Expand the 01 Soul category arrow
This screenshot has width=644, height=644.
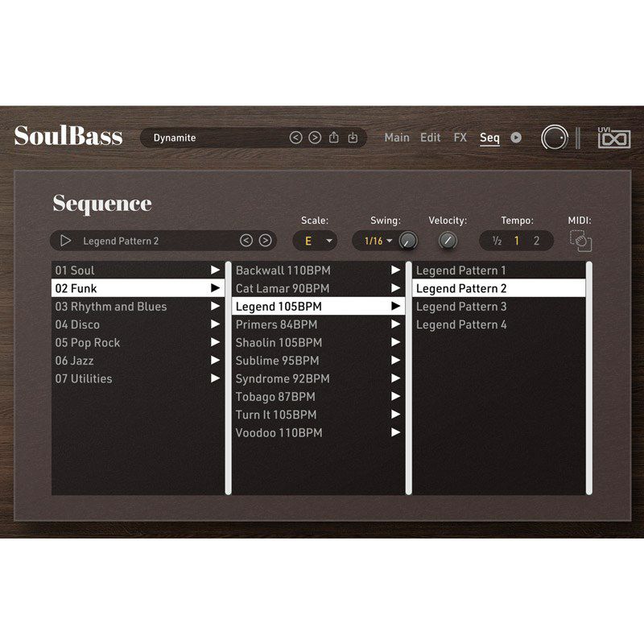coord(215,270)
